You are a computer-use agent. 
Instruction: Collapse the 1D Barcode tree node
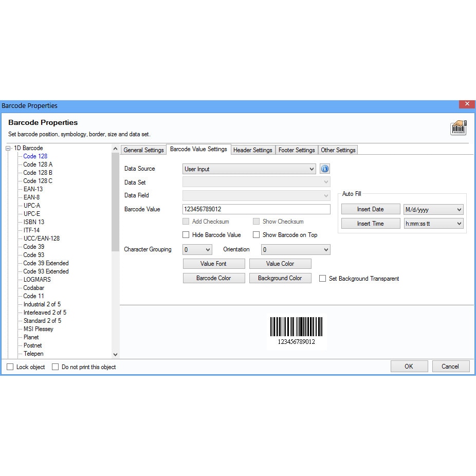(x=7, y=148)
